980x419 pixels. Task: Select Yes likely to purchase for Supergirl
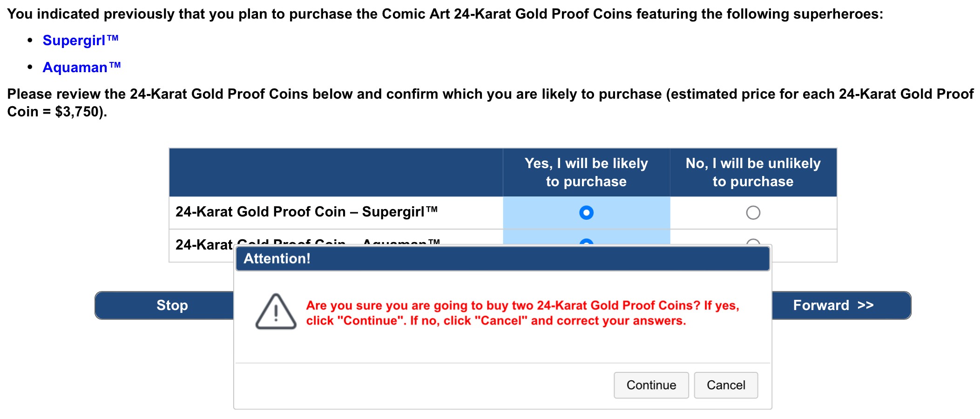[x=586, y=213]
